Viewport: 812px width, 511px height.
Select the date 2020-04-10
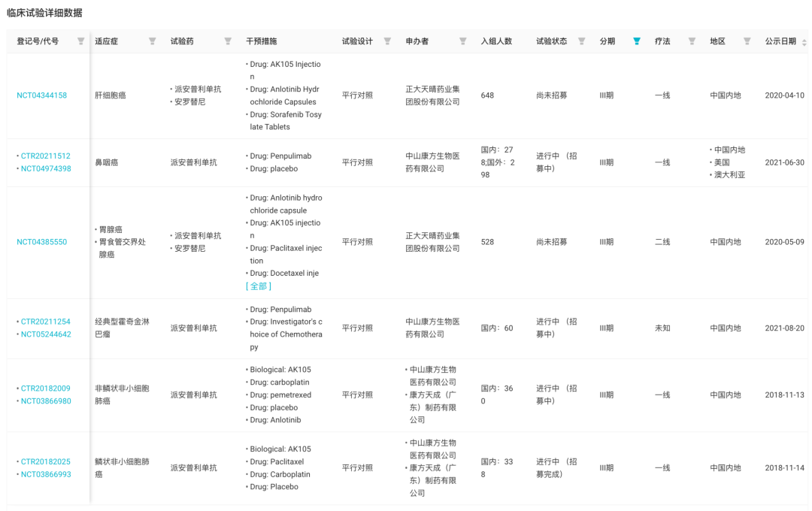coord(784,95)
